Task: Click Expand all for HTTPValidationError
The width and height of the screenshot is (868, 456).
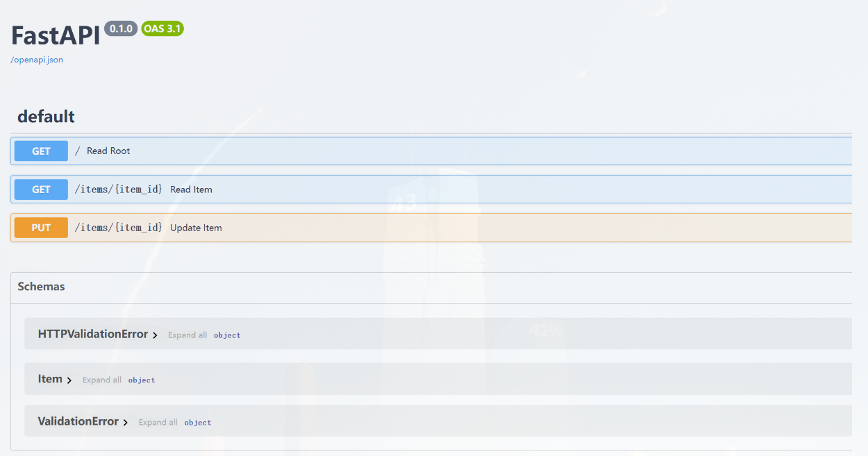Action: click(x=187, y=335)
